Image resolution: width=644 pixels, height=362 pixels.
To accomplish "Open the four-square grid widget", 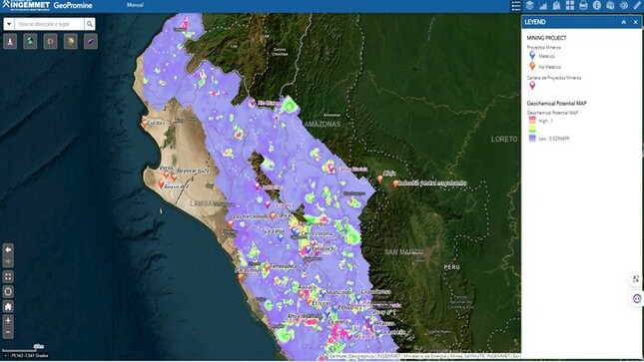I will 570,5.
